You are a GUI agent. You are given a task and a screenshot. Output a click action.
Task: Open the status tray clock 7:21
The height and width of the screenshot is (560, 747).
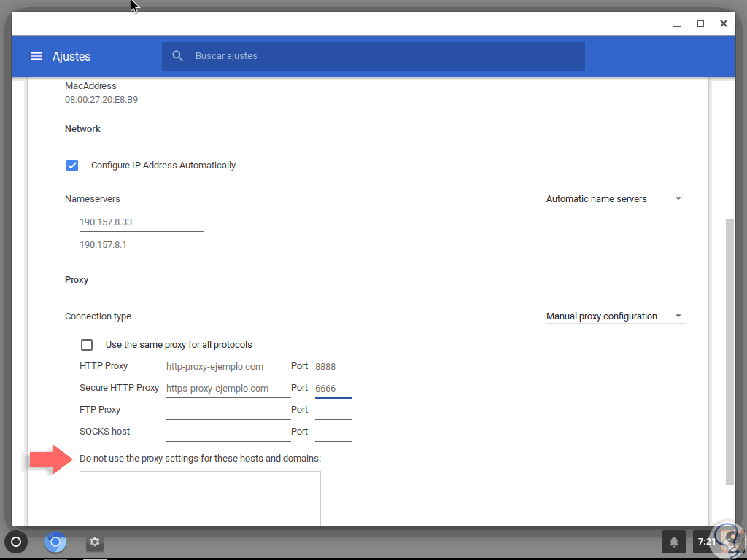706,542
